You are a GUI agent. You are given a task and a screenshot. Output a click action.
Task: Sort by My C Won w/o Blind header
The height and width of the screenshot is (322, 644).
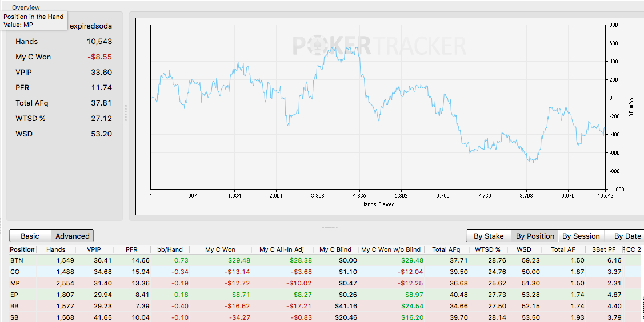tap(391, 249)
